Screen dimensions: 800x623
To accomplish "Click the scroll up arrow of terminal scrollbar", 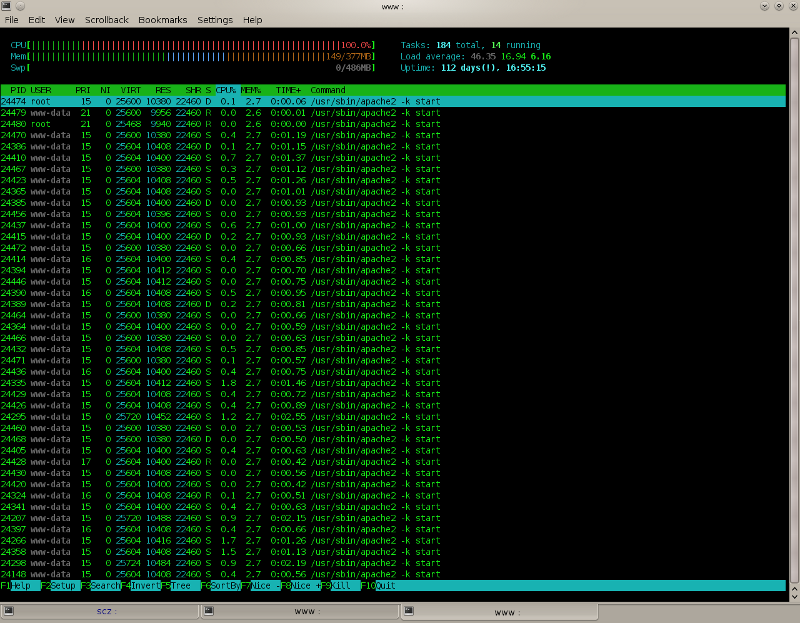I will click(794, 32).
